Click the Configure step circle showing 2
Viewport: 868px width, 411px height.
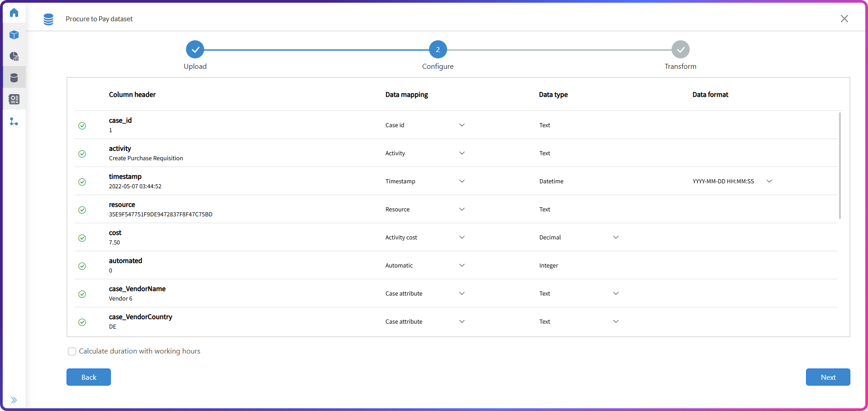pos(438,49)
